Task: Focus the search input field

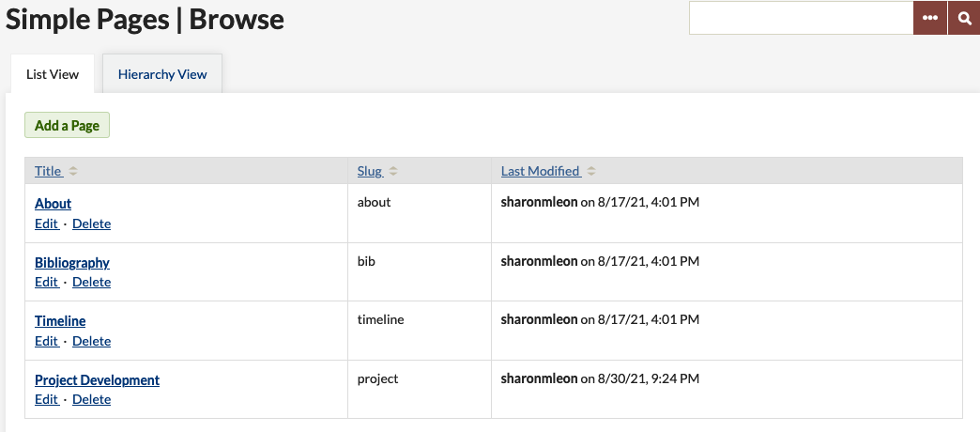Action: [x=802, y=18]
